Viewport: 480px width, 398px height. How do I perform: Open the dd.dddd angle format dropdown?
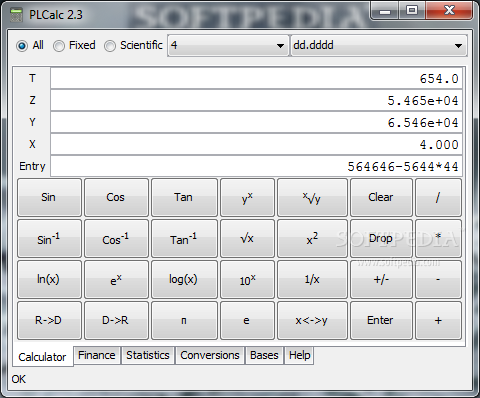379,45
